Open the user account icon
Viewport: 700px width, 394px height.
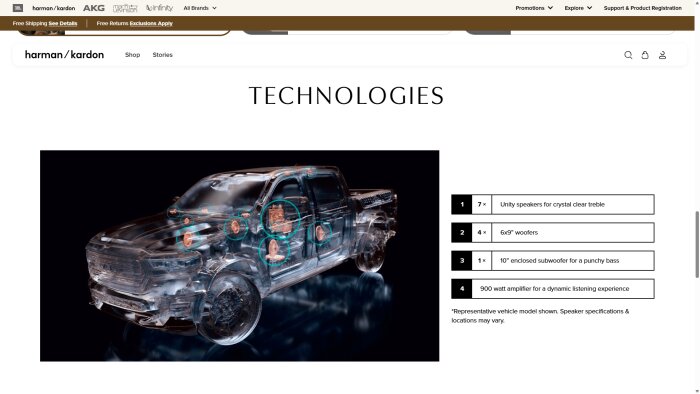[662, 55]
